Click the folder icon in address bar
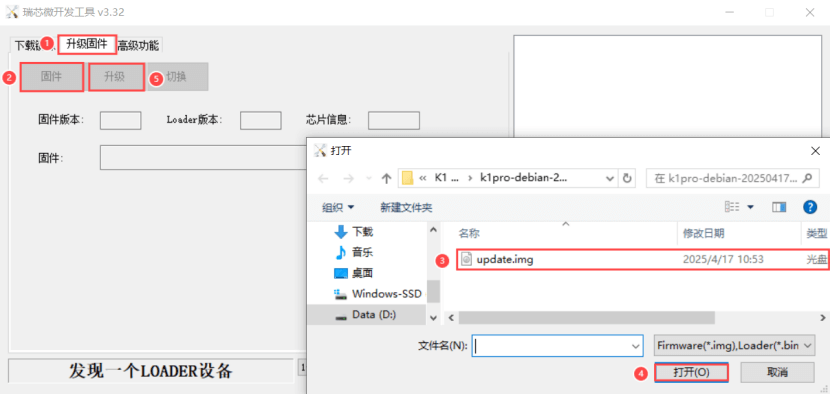This screenshot has height=394, width=830. coord(407,178)
